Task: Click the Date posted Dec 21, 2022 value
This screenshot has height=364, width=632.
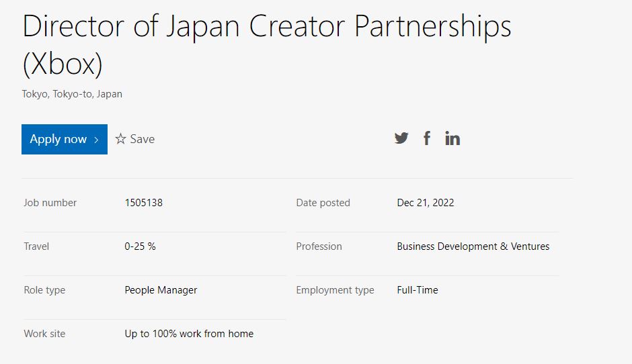Action: [x=425, y=203]
